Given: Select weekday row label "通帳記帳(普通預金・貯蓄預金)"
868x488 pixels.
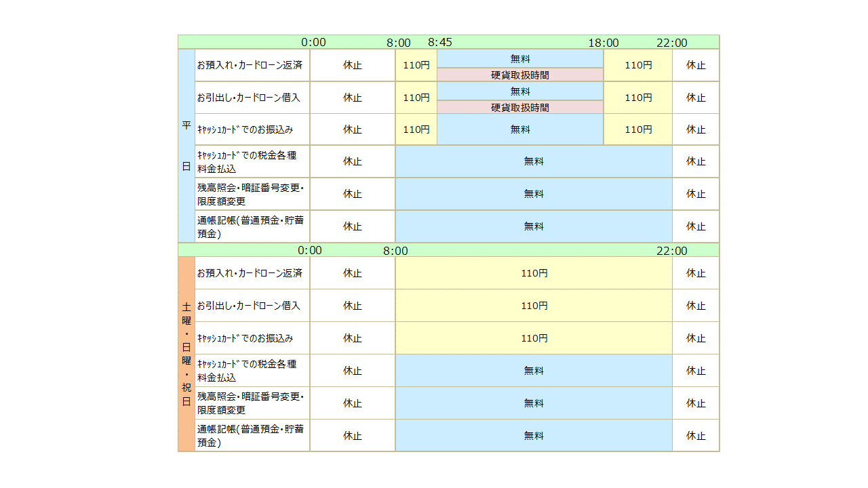Looking at the screenshot, I should click(252, 226).
